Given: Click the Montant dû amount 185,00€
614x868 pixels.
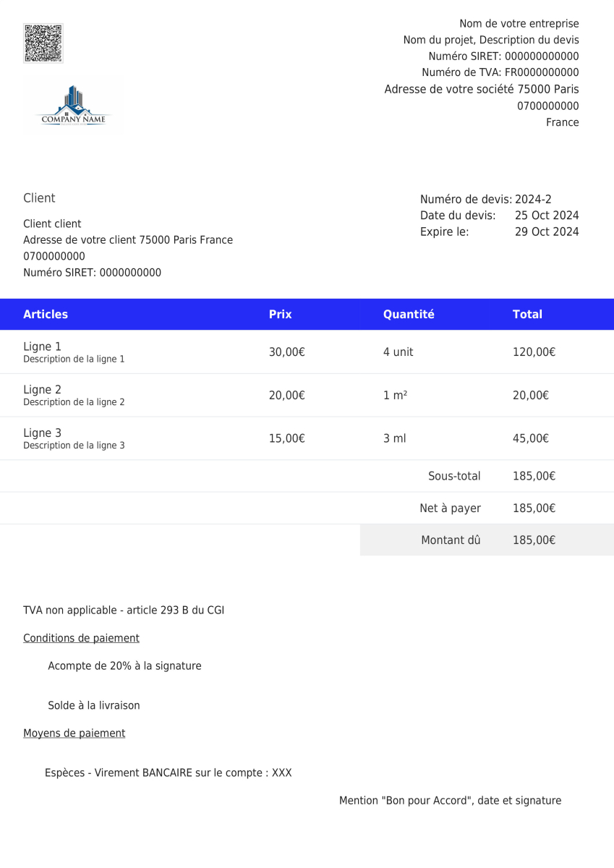Looking at the screenshot, I should 534,540.
